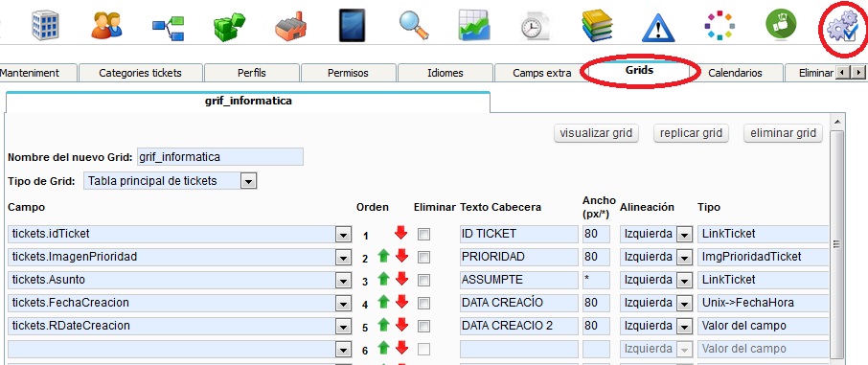Move tickets.Asunto row up with green arrow
Screen dimensions: 868x365
point(383,279)
